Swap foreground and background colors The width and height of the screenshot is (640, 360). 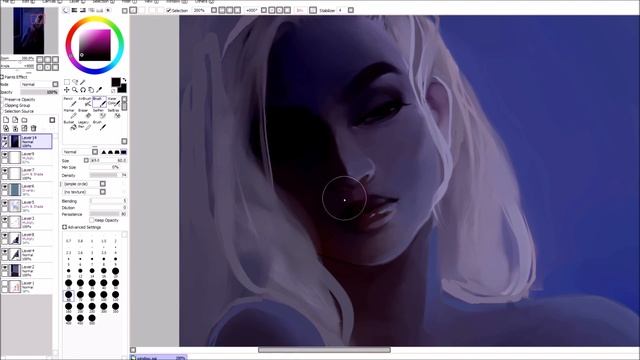124,80
